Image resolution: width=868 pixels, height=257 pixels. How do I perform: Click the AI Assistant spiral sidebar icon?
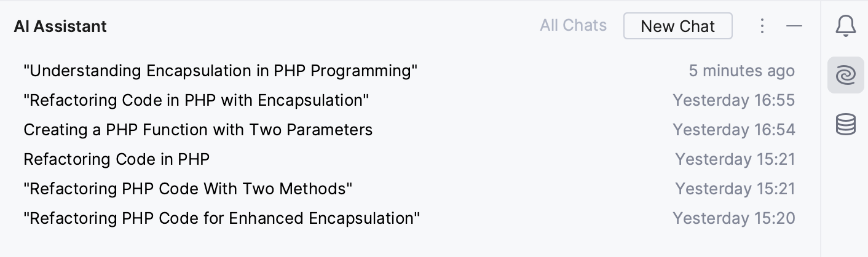[846, 76]
